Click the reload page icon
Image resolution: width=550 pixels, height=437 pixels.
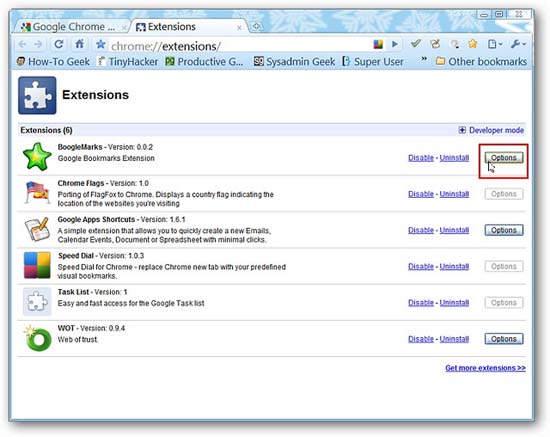(59, 44)
